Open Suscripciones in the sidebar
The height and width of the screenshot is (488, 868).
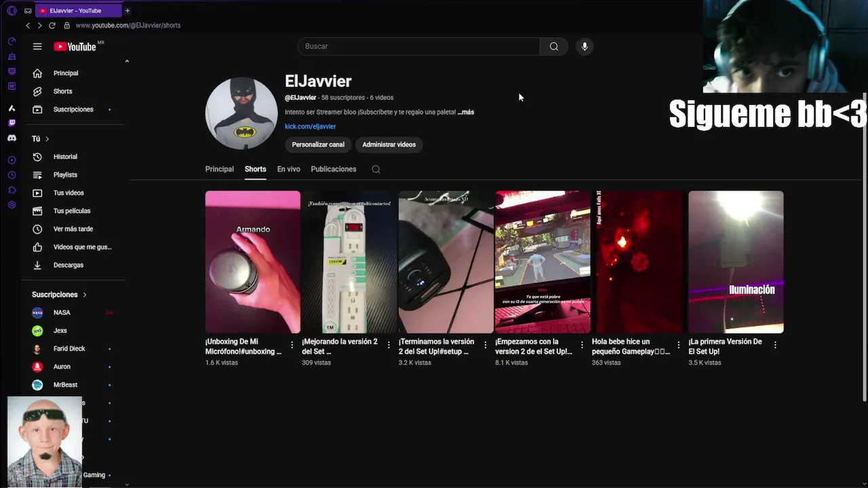pos(73,109)
